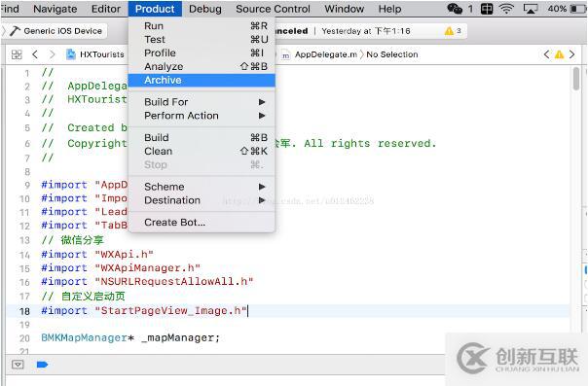Image resolution: width=588 pixels, height=386 pixels.
Task: Expand Scheme submenu
Action: (x=202, y=187)
